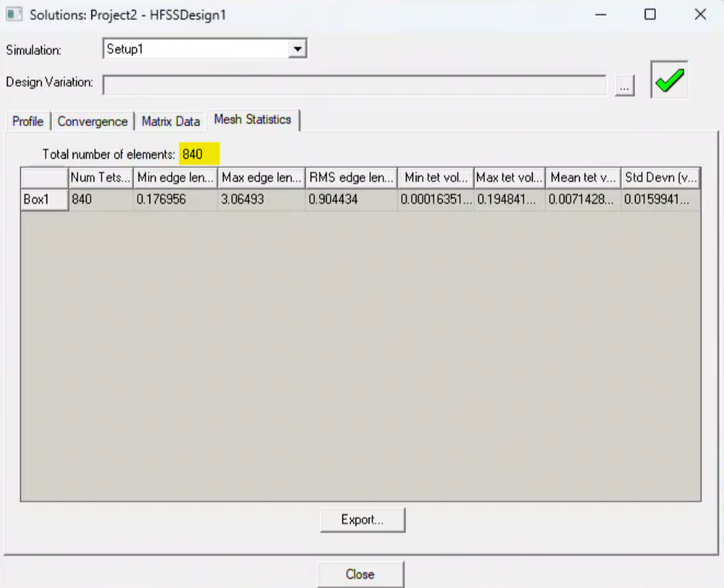Select the Box1 row header
The width and height of the screenshot is (724, 588).
44,199
